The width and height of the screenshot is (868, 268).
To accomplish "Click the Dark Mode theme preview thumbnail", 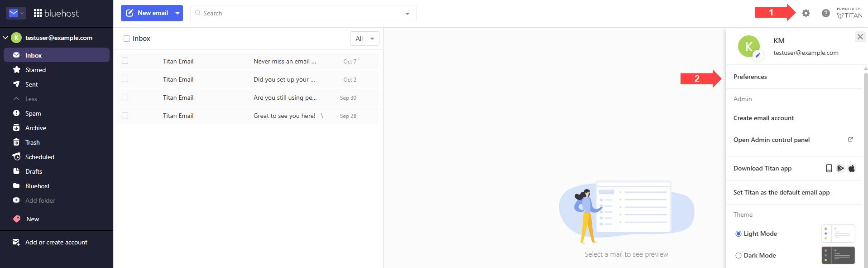I will tap(838, 255).
